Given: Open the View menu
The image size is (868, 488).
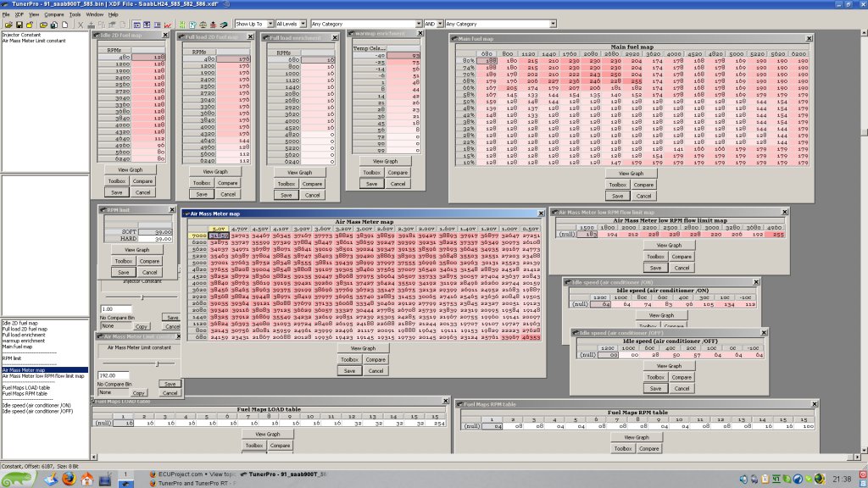Looking at the screenshot, I should (x=34, y=14).
